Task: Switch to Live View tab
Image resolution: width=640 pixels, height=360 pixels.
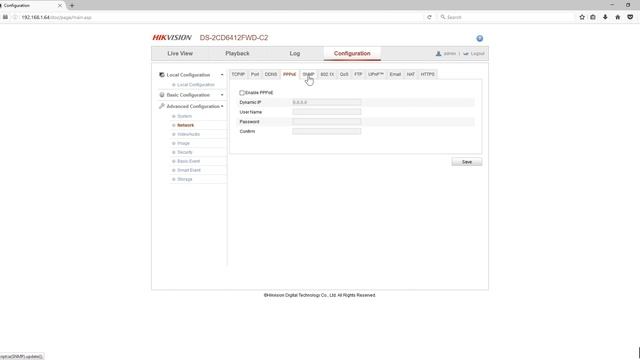Action: [x=180, y=53]
